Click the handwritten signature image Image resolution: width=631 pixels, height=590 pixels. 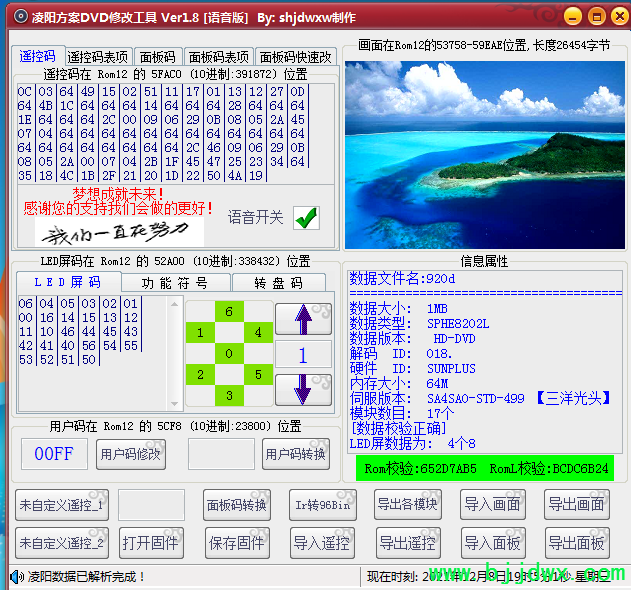coord(112,233)
